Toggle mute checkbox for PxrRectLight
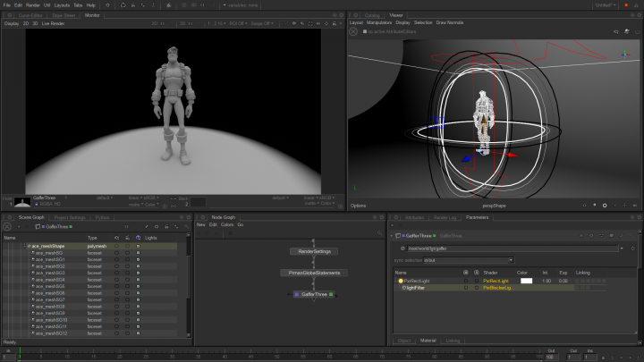644x362 pixels. (x=465, y=281)
